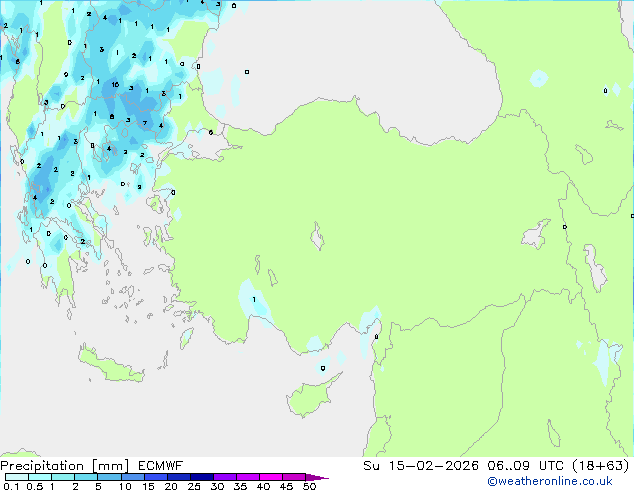This screenshot has width=634, height=490.
Task: Click the legend value '30'
Action: [x=217, y=486]
